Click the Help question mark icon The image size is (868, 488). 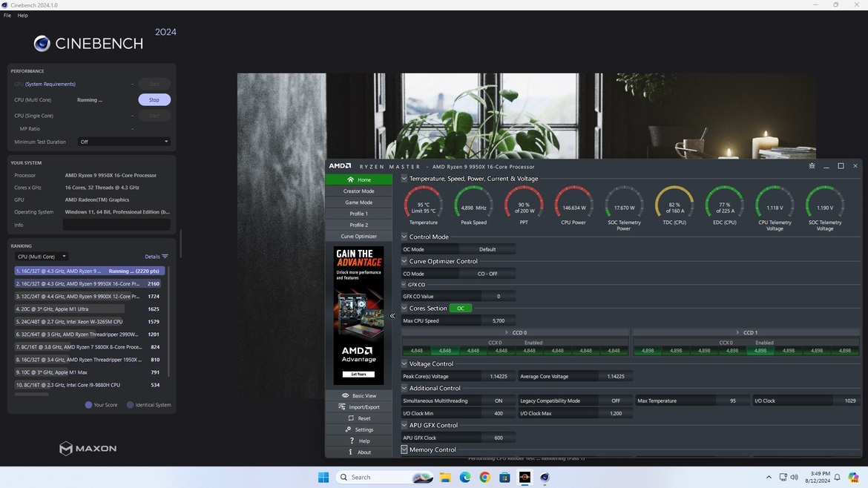(x=352, y=441)
